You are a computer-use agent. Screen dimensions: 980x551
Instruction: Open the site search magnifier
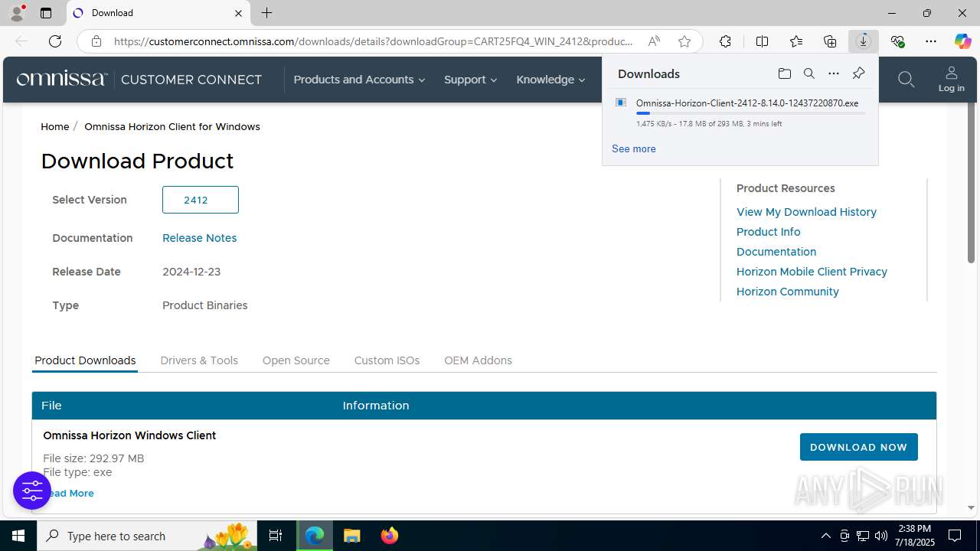[x=906, y=80]
